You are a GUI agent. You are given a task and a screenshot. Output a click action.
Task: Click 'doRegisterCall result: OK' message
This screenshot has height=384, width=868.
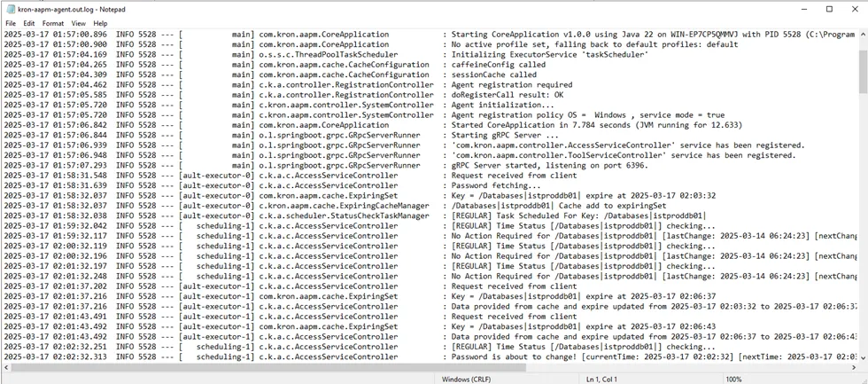click(508, 95)
